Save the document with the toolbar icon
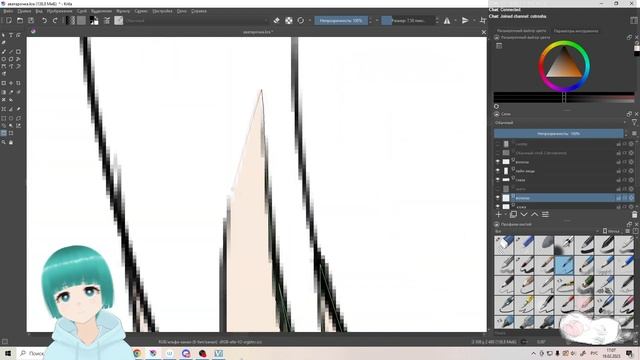 31,20
